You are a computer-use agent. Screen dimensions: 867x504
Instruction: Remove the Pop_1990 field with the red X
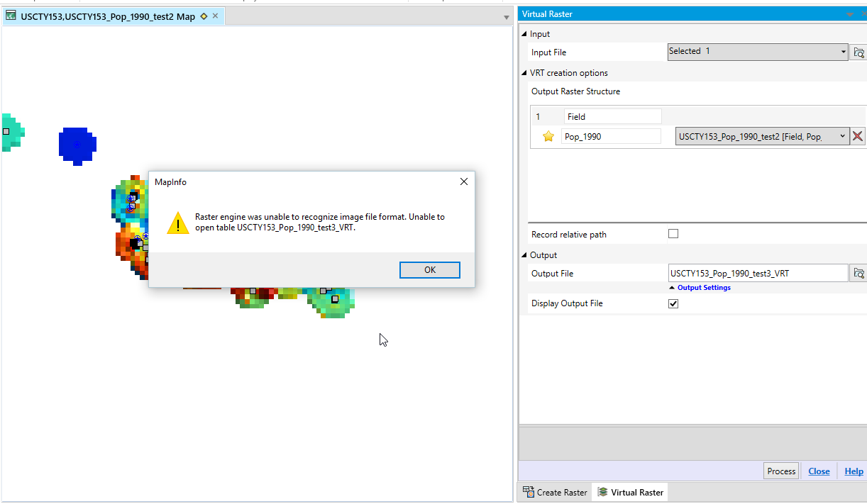(858, 136)
